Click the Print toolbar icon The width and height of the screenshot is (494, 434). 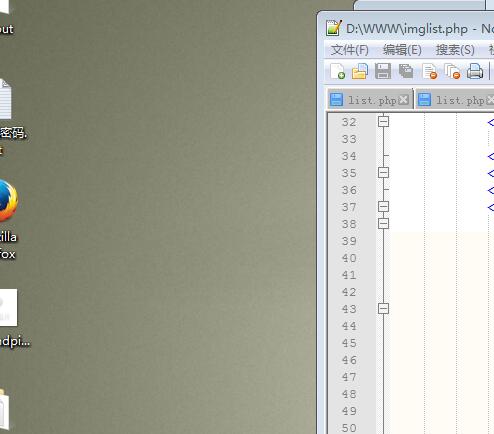pos(475,71)
